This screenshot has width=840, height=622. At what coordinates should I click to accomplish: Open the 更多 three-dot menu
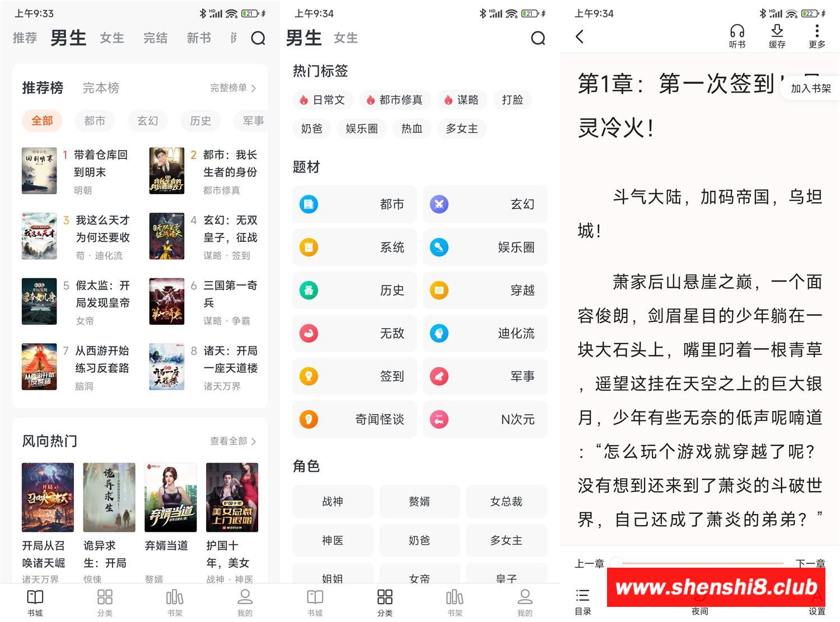[816, 36]
